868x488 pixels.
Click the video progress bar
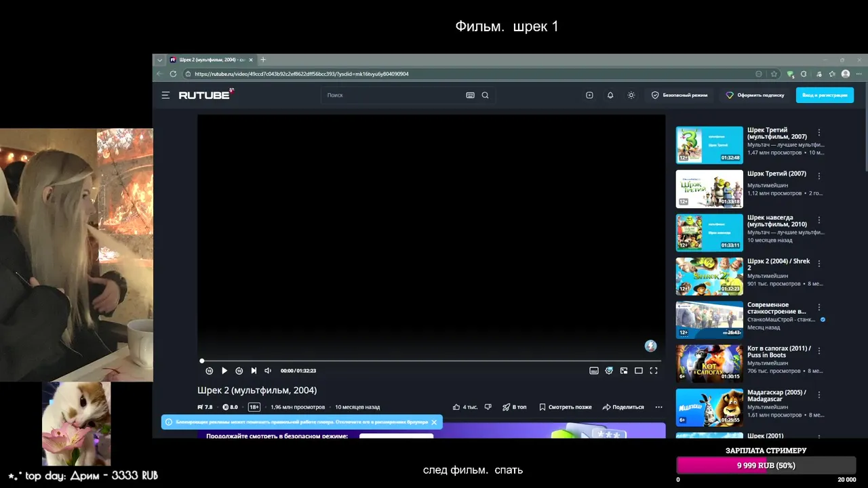[x=430, y=361]
